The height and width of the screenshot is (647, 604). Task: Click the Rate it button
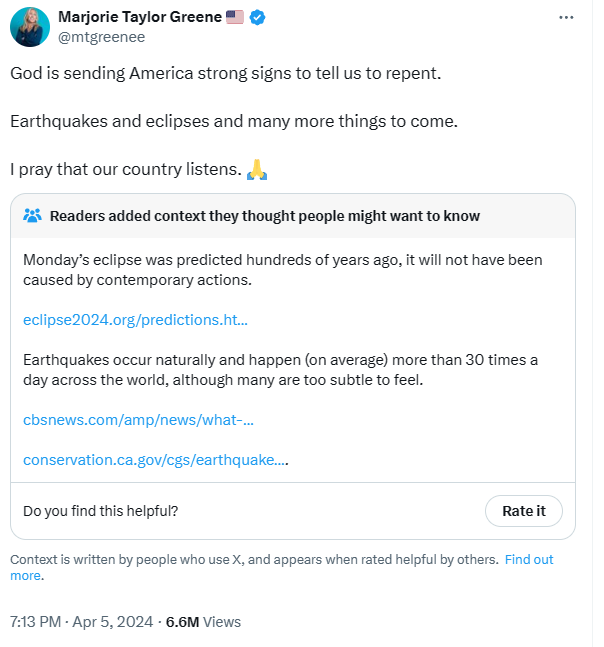click(524, 511)
